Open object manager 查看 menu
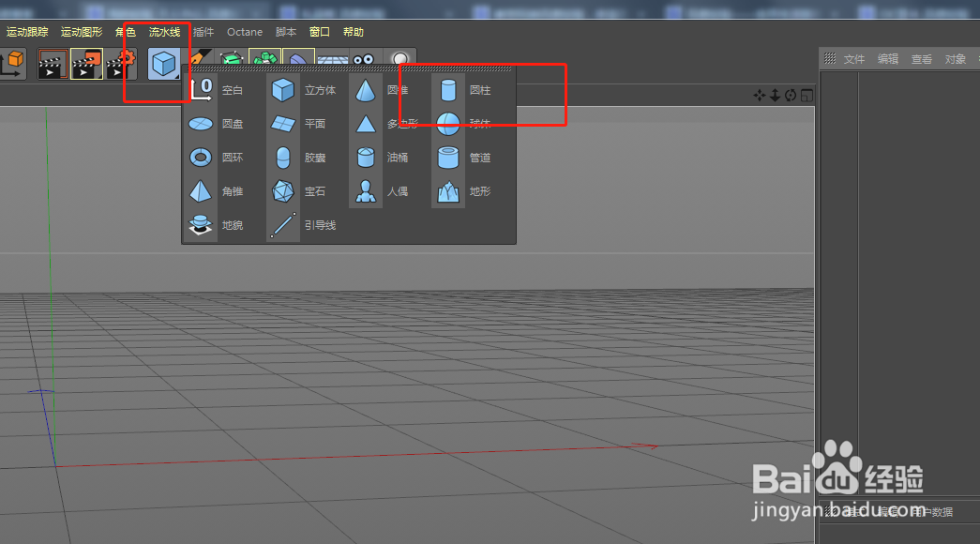This screenshot has height=544, width=980. 921,59
